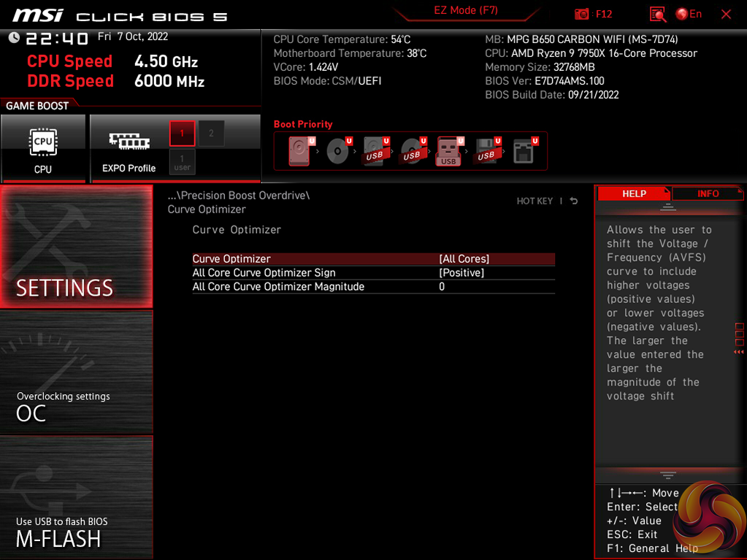Select EXPO profile 1

click(x=182, y=134)
